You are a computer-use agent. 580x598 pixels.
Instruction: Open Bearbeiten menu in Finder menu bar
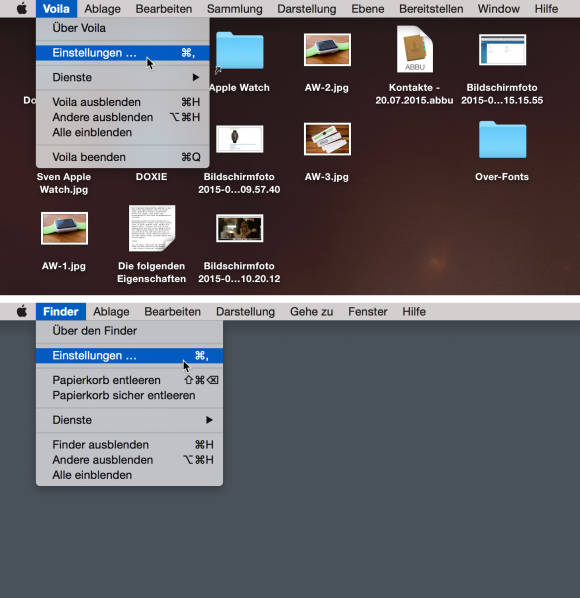click(172, 311)
